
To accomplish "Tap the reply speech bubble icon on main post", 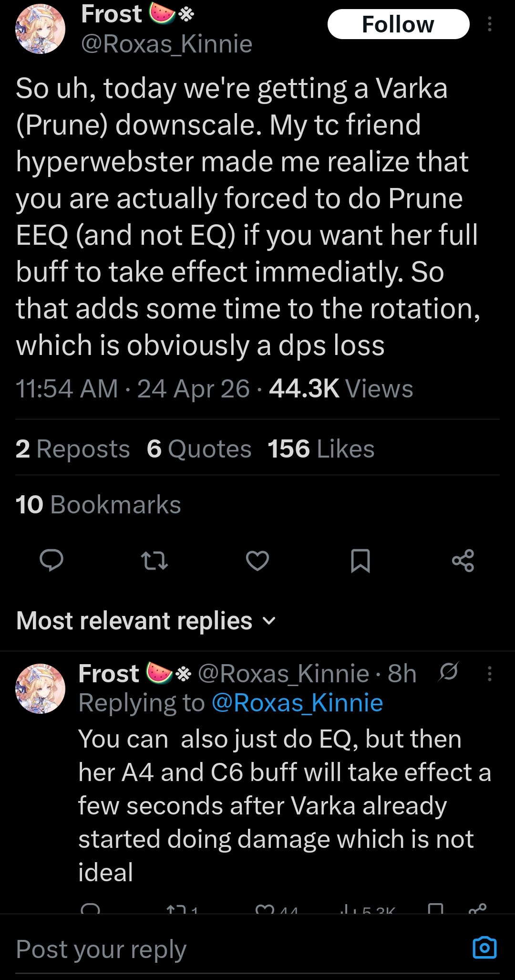I will pyautogui.click(x=51, y=560).
